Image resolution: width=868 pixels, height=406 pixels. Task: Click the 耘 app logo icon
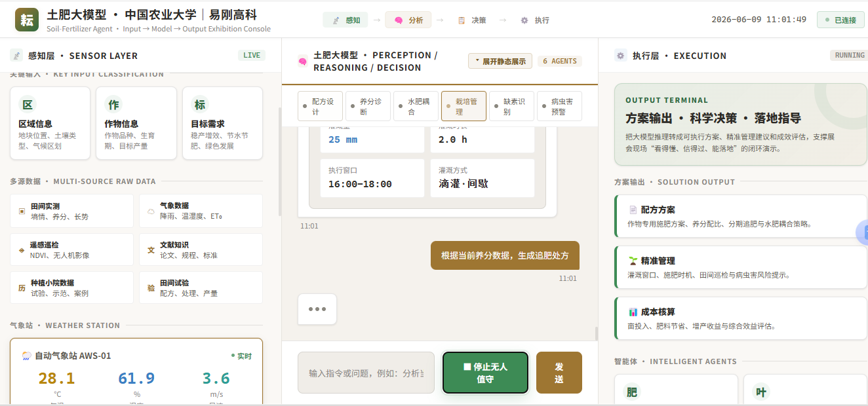[x=27, y=20]
